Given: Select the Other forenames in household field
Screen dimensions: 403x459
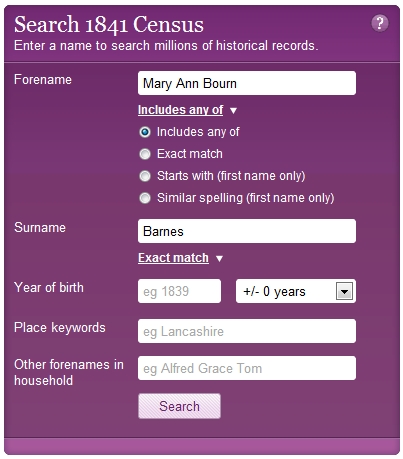Looking at the screenshot, I should click(x=247, y=368).
